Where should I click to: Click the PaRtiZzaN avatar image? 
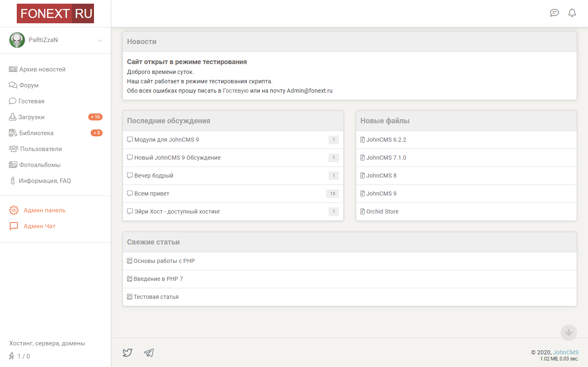tap(17, 40)
